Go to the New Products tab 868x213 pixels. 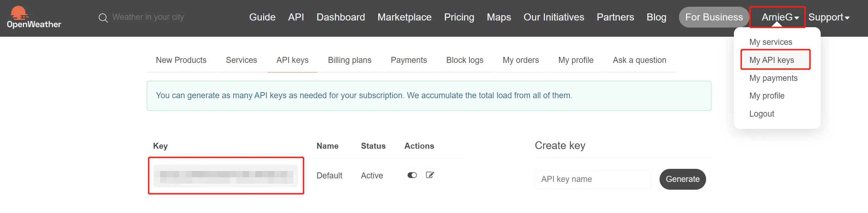tap(181, 60)
